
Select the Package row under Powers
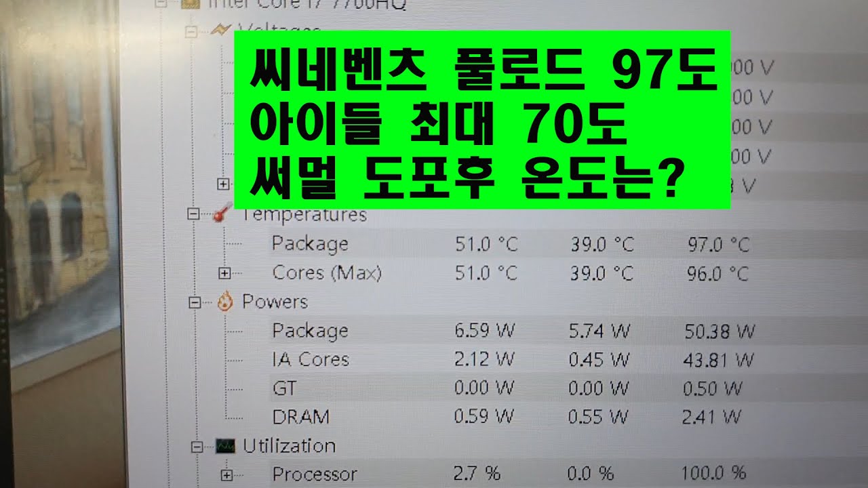(x=310, y=331)
